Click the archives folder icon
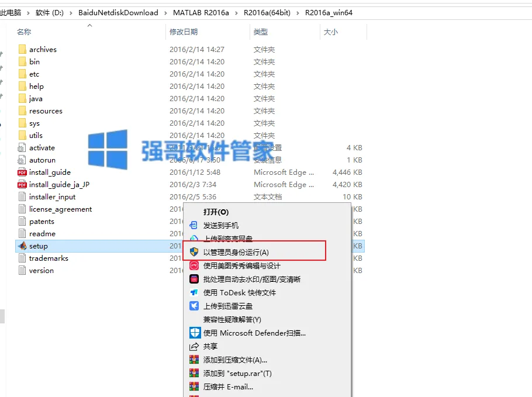 click(x=22, y=50)
